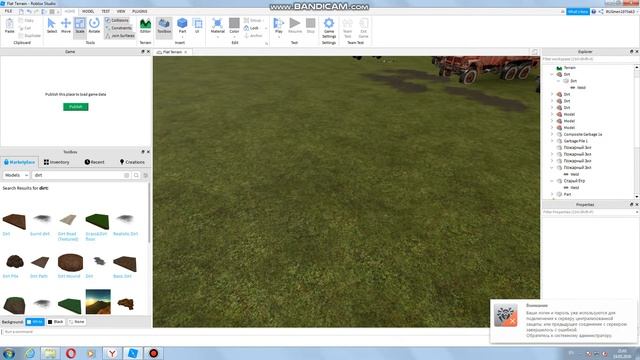Open the Inventory toolbox tab
The image size is (640, 360).
pyautogui.click(x=56, y=162)
